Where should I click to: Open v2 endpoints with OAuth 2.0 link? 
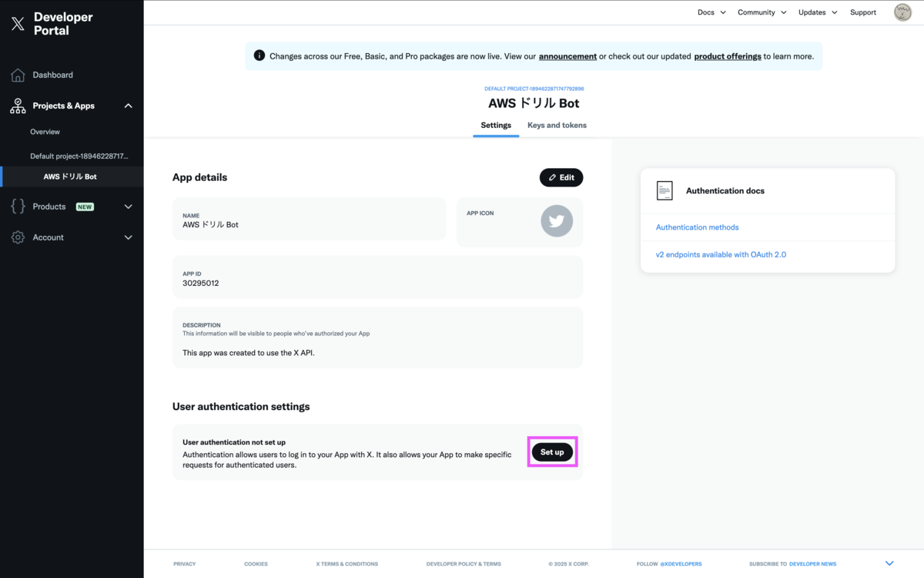point(721,254)
